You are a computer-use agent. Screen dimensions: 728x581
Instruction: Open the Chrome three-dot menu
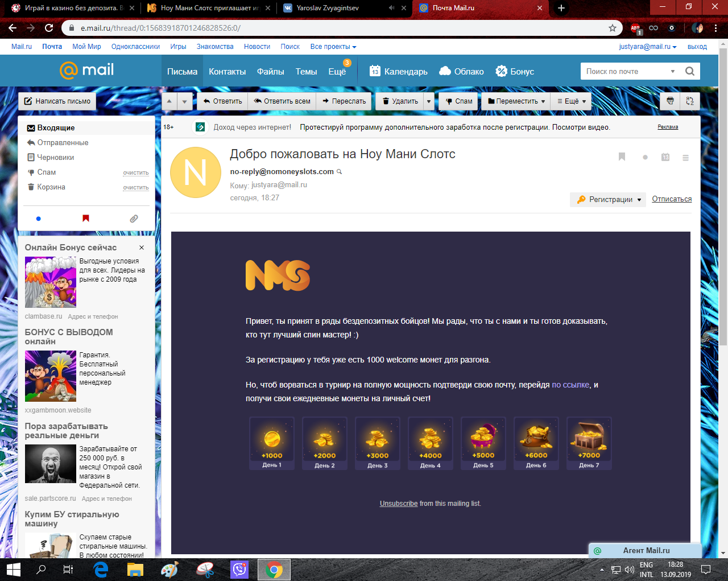[x=717, y=28]
